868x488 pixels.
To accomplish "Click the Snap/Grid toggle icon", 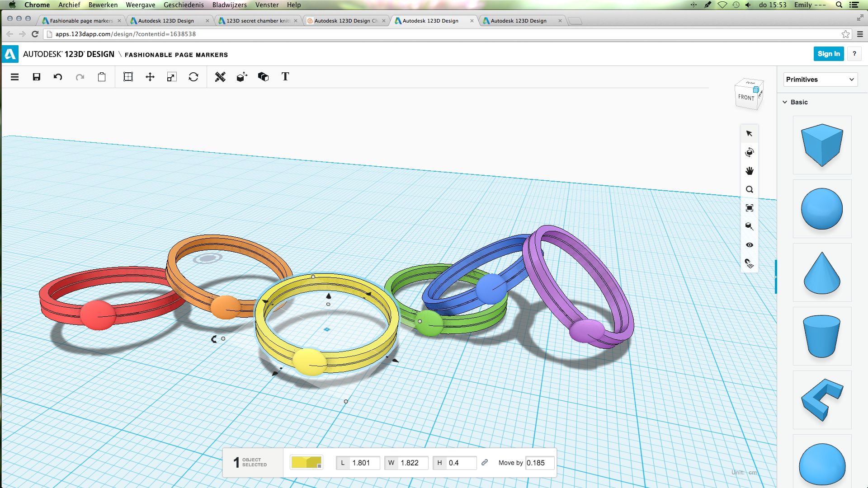I will tap(750, 264).
